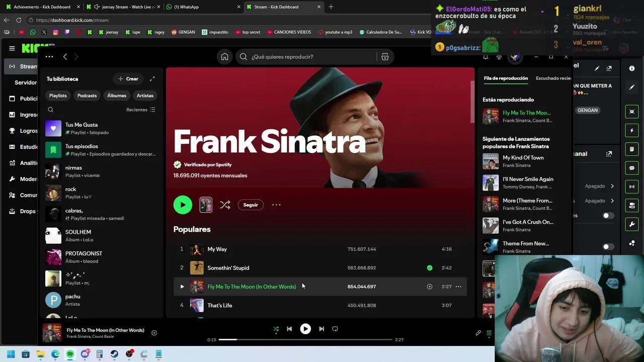Open Tus episodios in library
Viewport: 644px width, 362px height.
[101, 150]
